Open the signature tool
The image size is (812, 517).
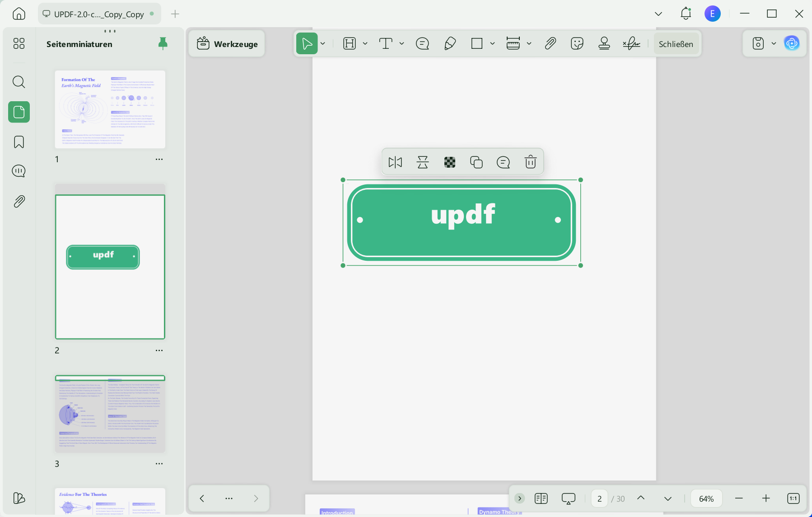pyautogui.click(x=631, y=43)
